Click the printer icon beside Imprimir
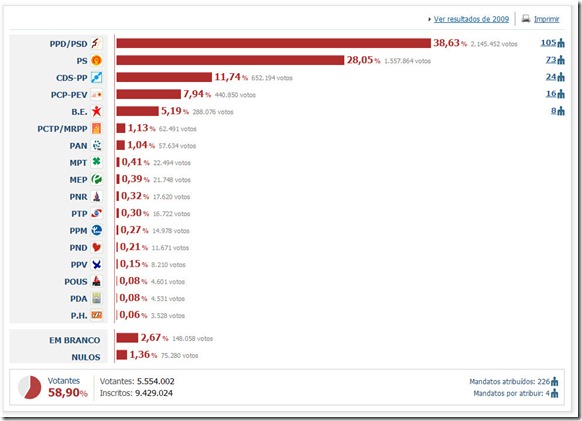This screenshot has height=421, width=582. [x=526, y=18]
